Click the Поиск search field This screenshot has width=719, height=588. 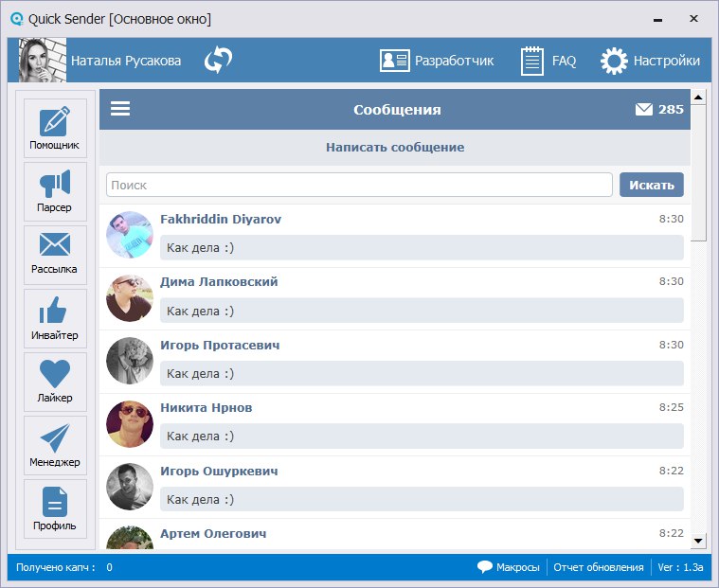359,185
